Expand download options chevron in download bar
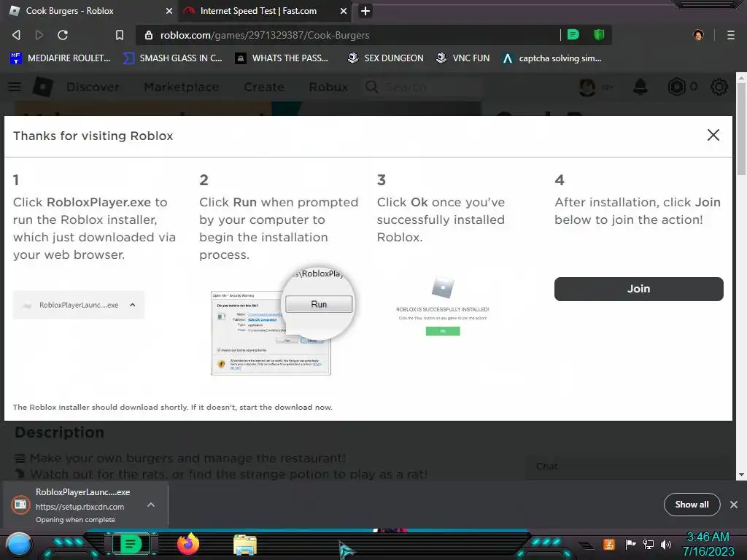 pyautogui.click(x=150, y=505)
